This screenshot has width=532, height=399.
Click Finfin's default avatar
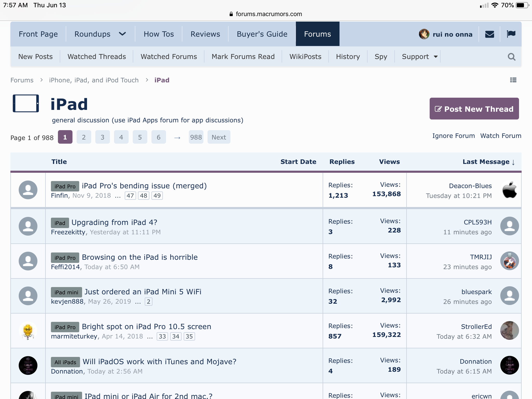coord(28,190)
